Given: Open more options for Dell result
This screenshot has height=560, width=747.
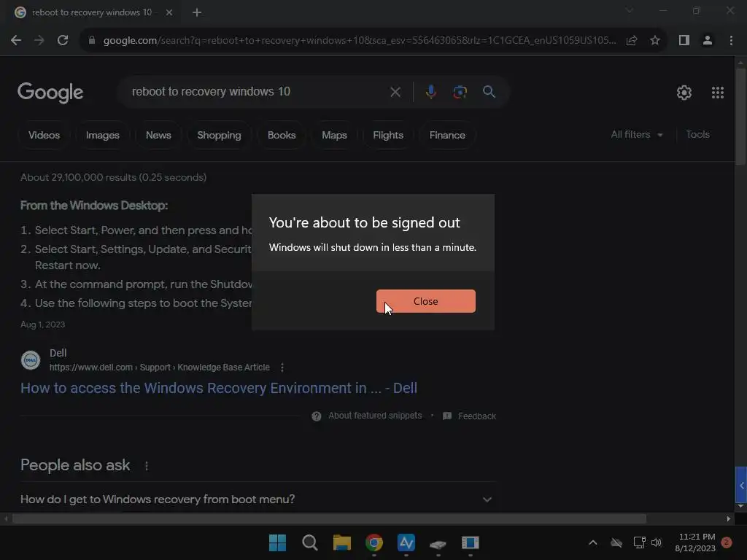Looking at the screenshot, I should point(282,367).
